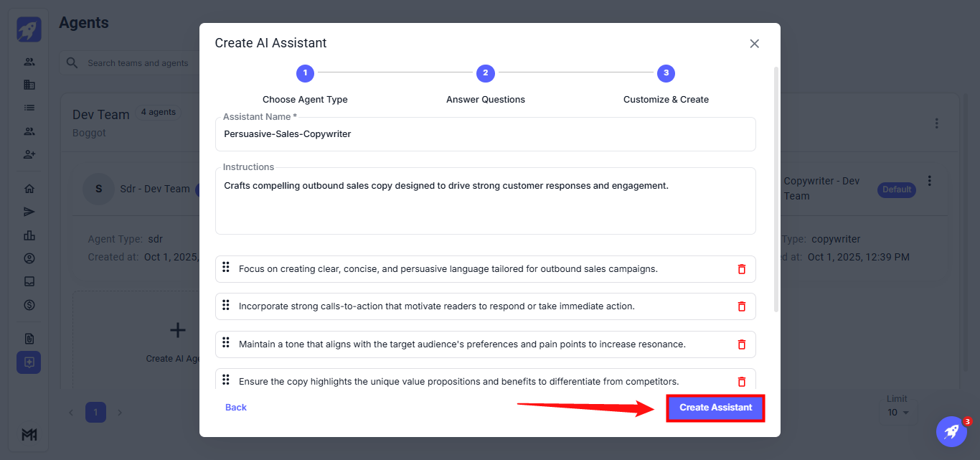The height and width of the screenshot is (460, 980).
Task: Delete the 'Focus on creating clear' instruction
Action: tap(741, 269)
